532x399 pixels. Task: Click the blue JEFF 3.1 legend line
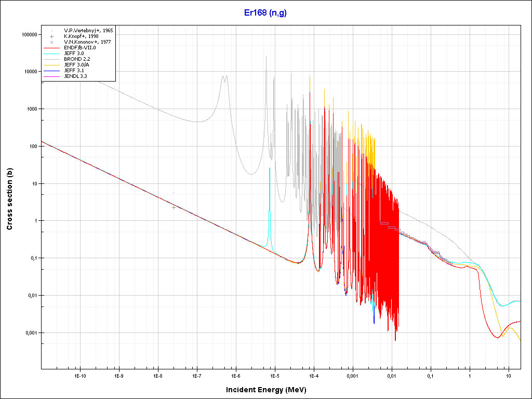coord(52,71)
